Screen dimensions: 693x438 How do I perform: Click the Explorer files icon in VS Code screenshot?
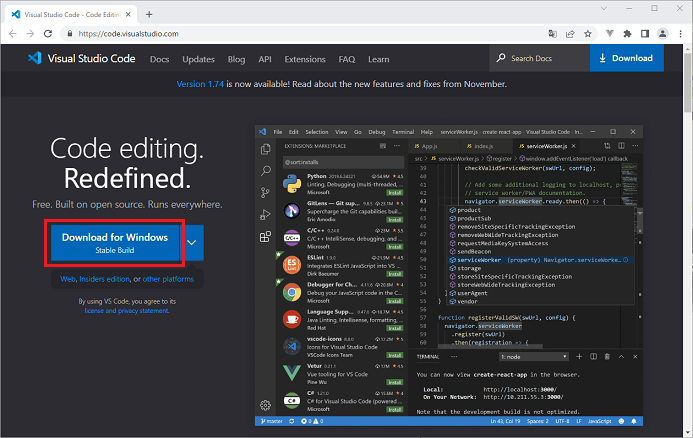(x=265, y=149)
